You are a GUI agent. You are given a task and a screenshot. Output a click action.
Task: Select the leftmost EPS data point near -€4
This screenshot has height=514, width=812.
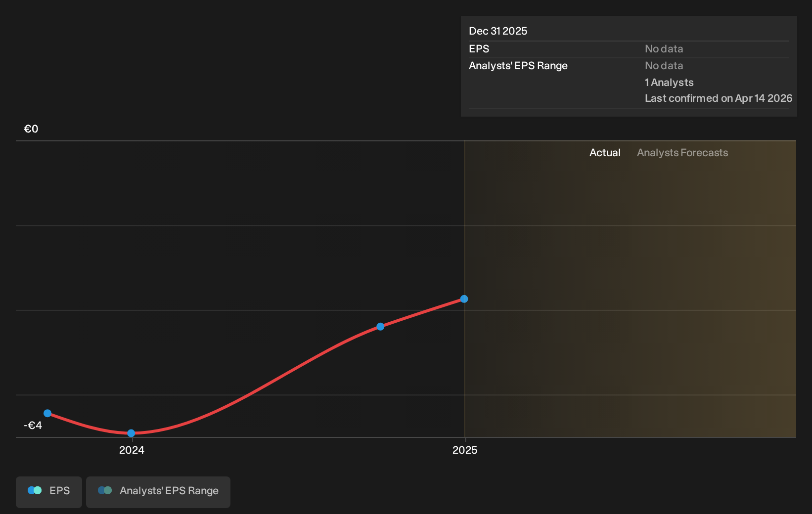click(47, 413)
